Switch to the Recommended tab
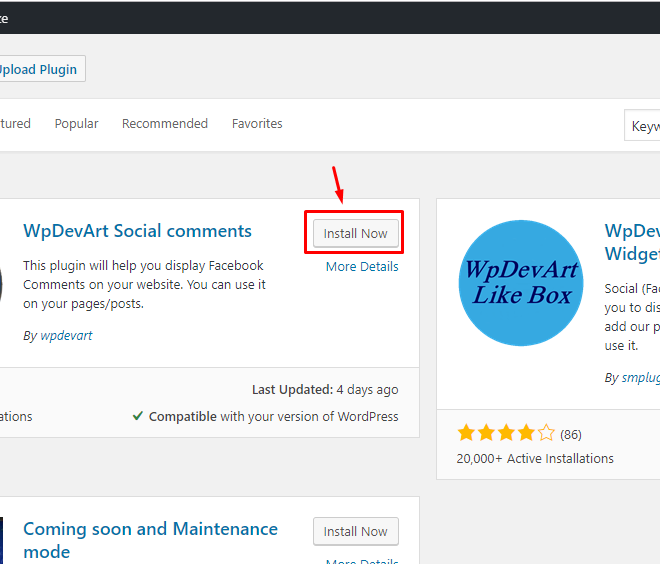Viewport: 660px width, 564px height. click(x=165, y=124)
